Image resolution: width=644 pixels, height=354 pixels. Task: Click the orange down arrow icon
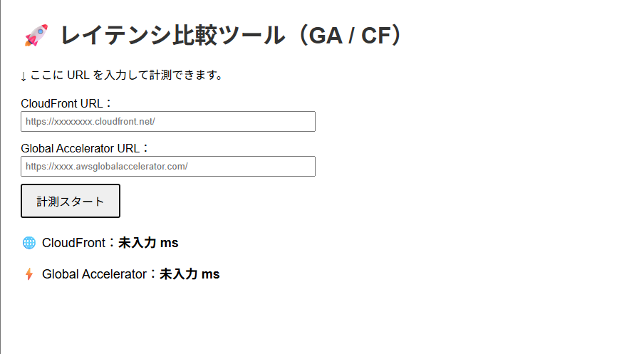[x=24, y=76]
